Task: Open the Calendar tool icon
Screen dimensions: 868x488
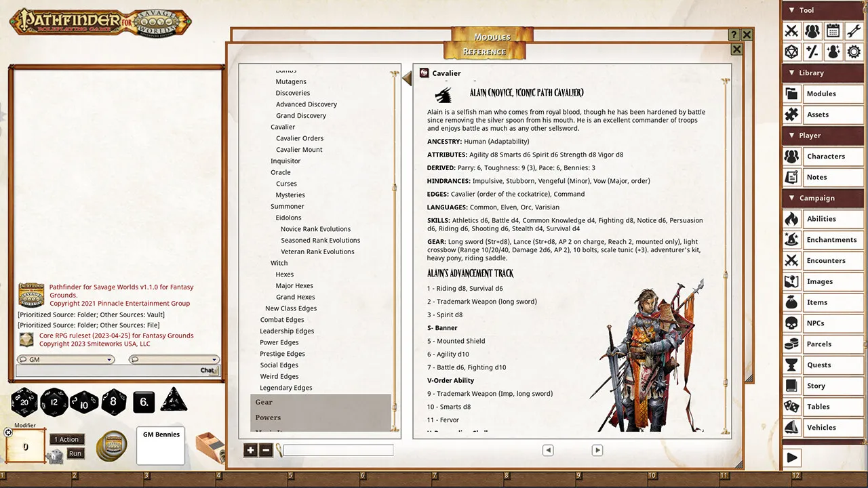Action: [x=833, y=30]
